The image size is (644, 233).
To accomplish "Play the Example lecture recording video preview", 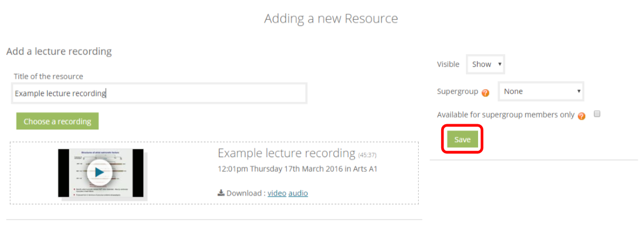I will point(100,172).
